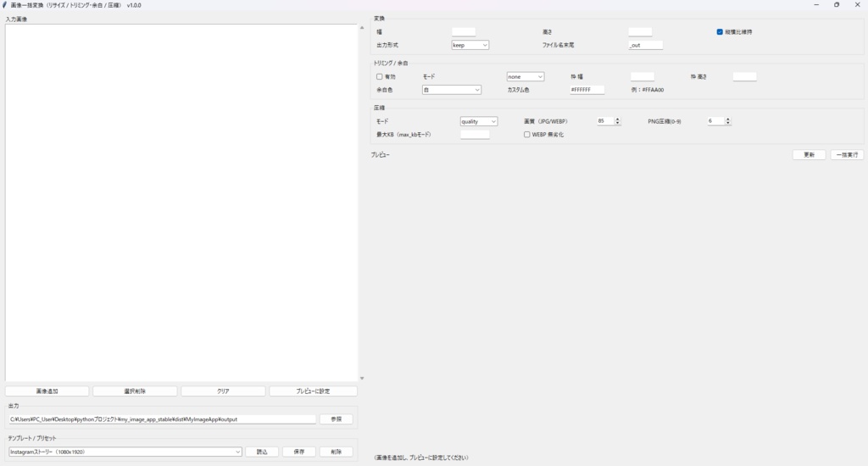
Task: Click the 画像追加 button
Action: (x=47, y=391)
